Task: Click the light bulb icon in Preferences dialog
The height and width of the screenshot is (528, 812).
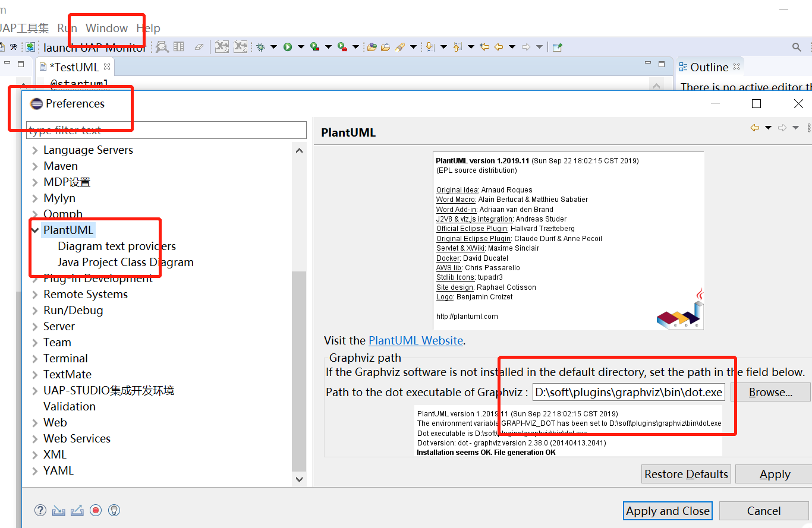Action: click(x=114, y=510)
